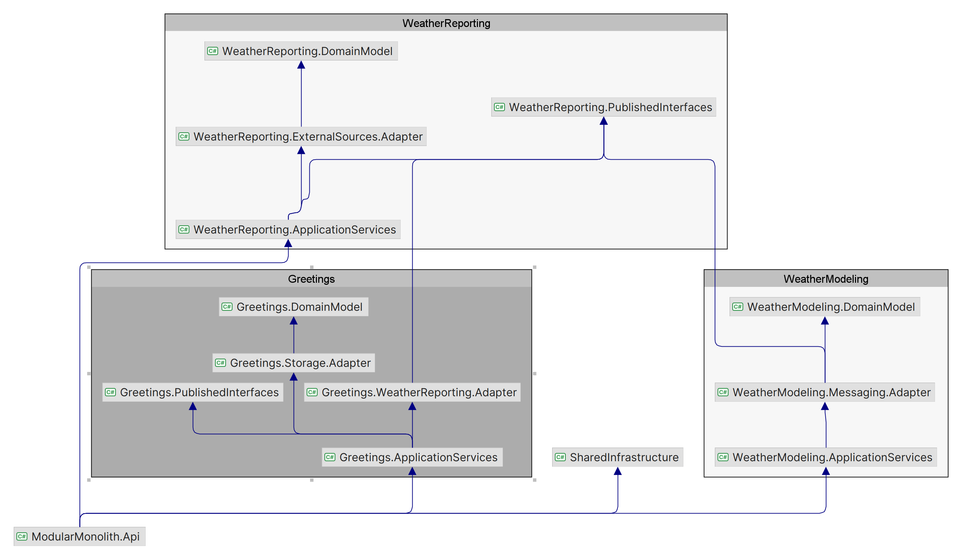Click C# icon of WeatherModeling.DomainModel
The height and width of the screenshot is (560, 962).
(737, 307)
